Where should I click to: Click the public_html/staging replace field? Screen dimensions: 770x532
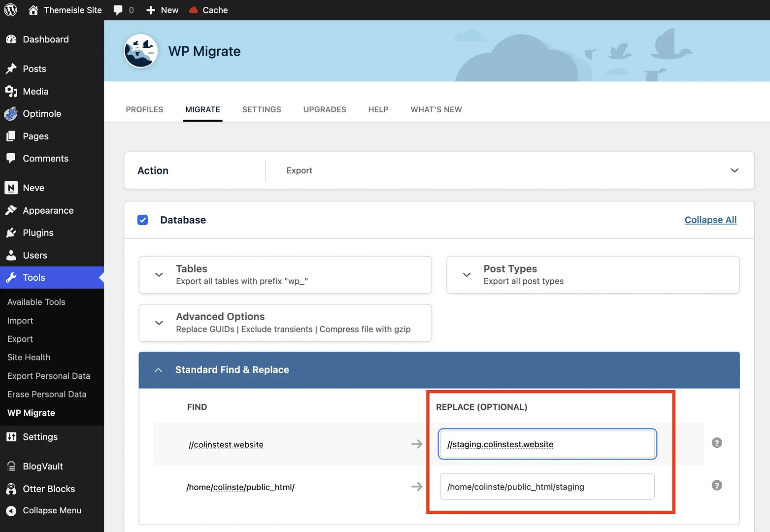[547, 487]
